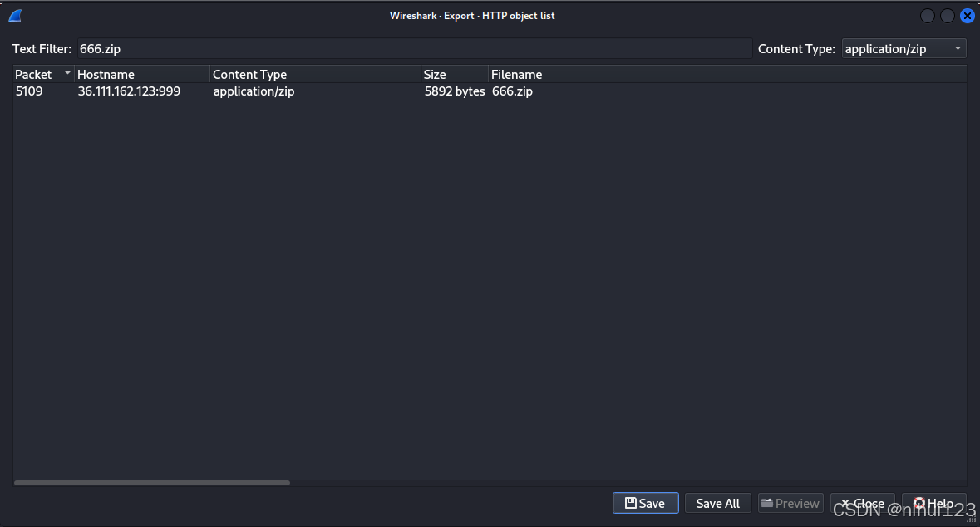The width and height of the screenshot is (980, 527).
Task: Click the application/zip cell in the row
Action: [x=254, y=91]
